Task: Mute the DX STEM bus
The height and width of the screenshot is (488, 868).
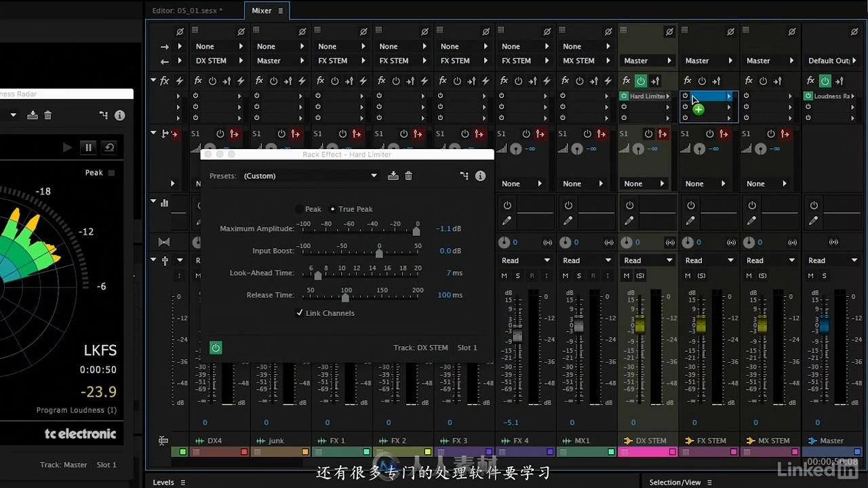Action: (626, 276)
